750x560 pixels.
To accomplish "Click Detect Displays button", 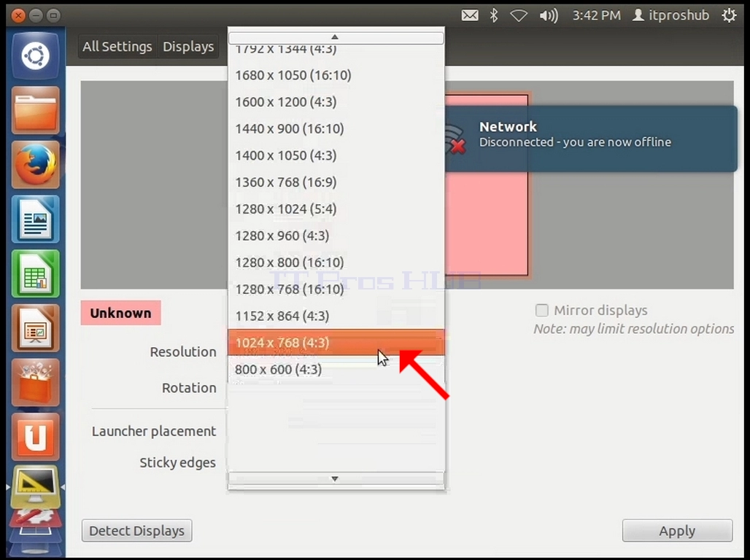I will tap(137, 531).
